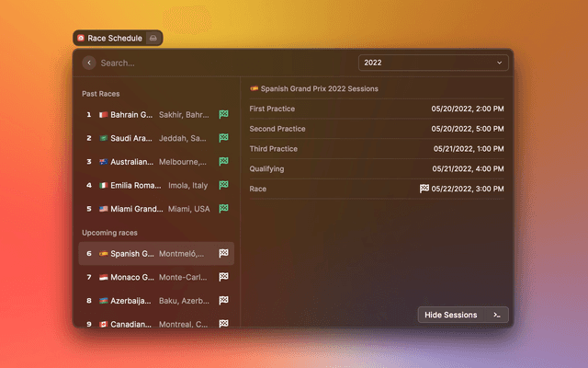The height and width of the screenshot is (368, 588).
Task: Click the car icon next to Race Schedule title
Action: [153, 39]
